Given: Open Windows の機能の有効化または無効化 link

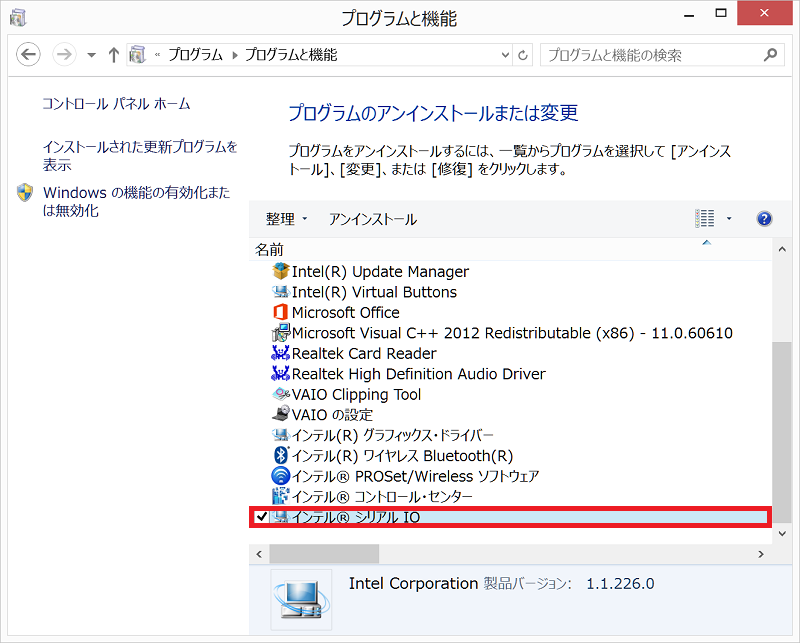Looking at the screenshot, I should pyautogui.click(x=136, y=201).
